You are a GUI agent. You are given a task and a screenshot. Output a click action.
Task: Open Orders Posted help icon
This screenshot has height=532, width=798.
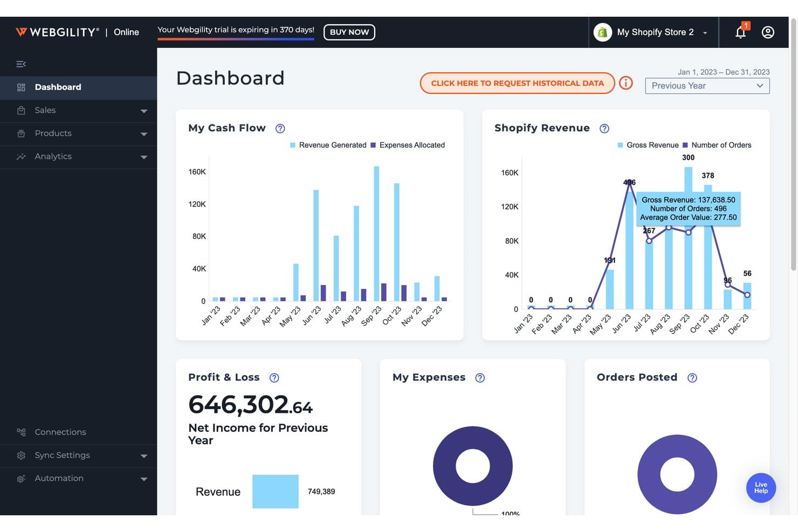(x=692, y=378)
